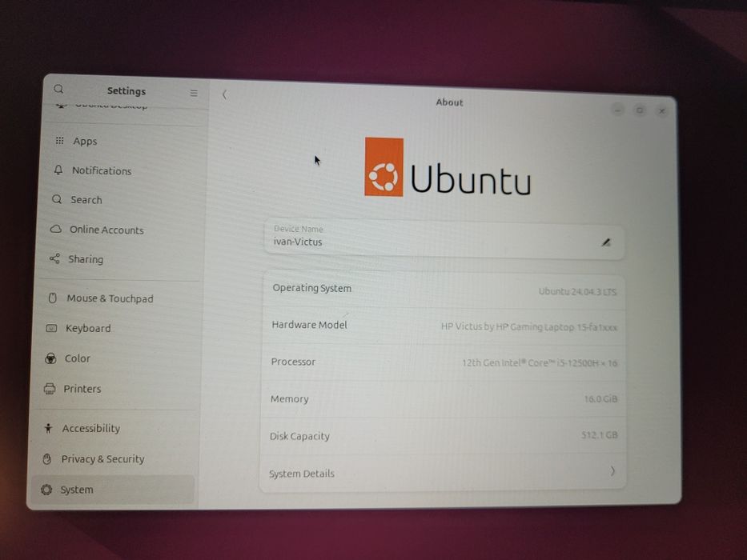This screenshot has height=560, width=747.
Task: Go back with the About header arrow
Action: tap(224, 94)
